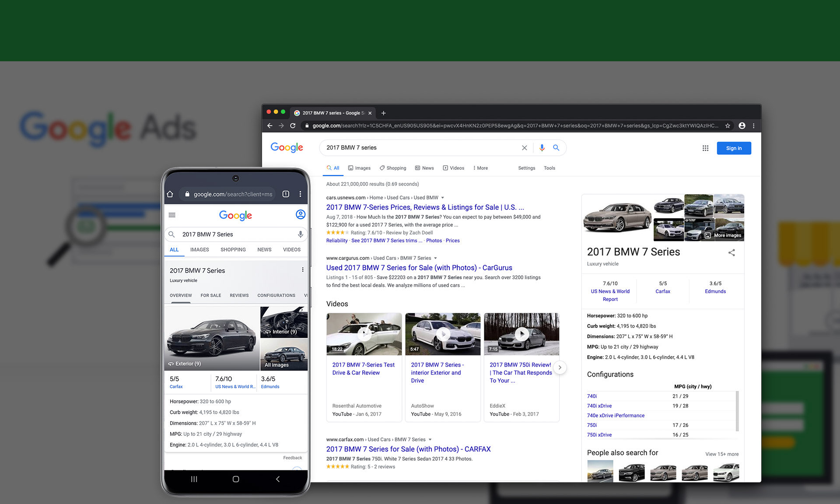
Task: Tap the phone search field
Action: (x=236, y=234)
